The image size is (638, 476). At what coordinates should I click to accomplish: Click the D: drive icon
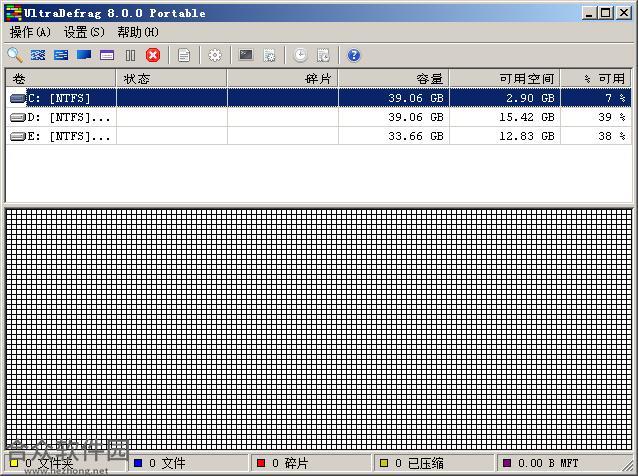pos(18,118)
